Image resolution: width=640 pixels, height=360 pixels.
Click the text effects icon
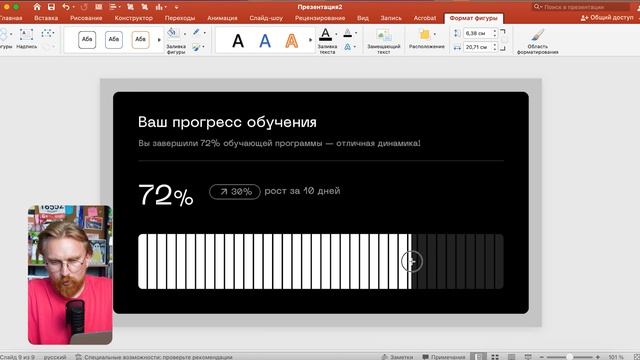point(347,47)
